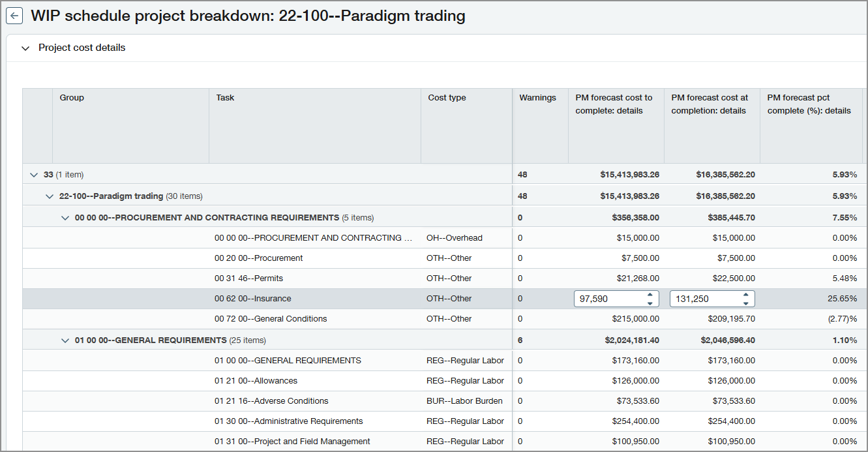The image size is (868, 452).
Task: Click the $209,195.70 cost at completion value
Action: tap(731, 319)
